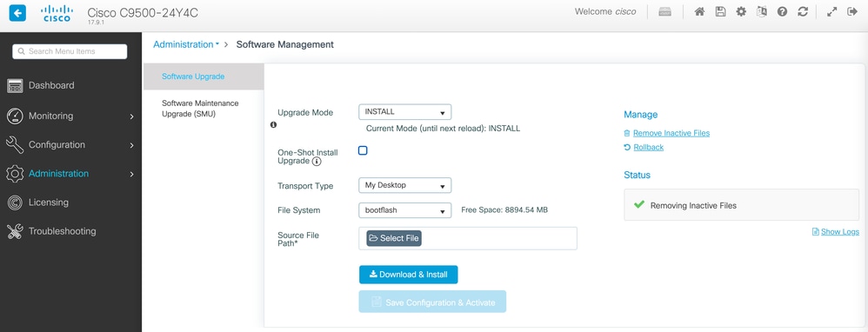Enable the One-Shot Install Upgrade checkbox
Screen dimensions: 868x332
coord(363,150)
